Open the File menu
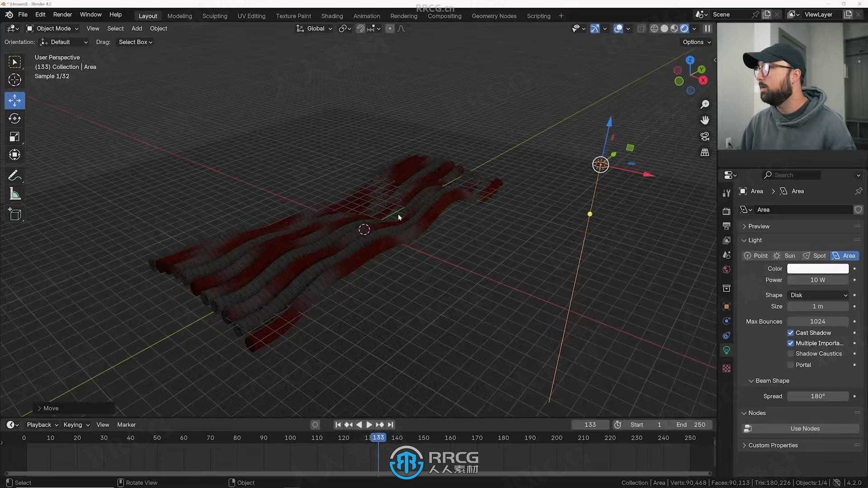 tap(23, 14)
